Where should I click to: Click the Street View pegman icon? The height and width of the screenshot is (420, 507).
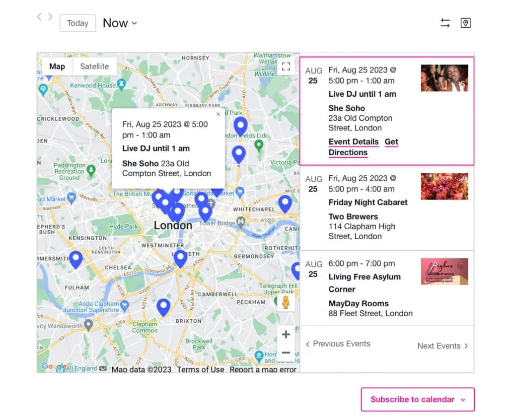pyautogui.click(x=285, y=302)
